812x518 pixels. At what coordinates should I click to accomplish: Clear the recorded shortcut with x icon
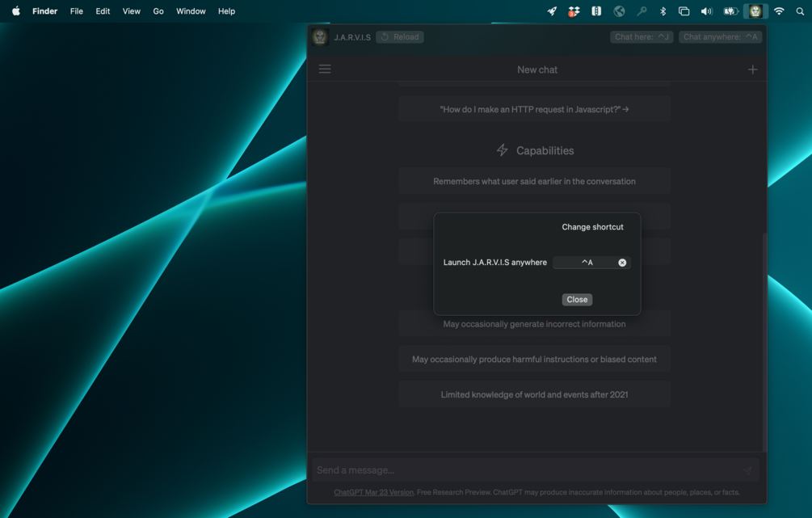click(x=622, y=263)
